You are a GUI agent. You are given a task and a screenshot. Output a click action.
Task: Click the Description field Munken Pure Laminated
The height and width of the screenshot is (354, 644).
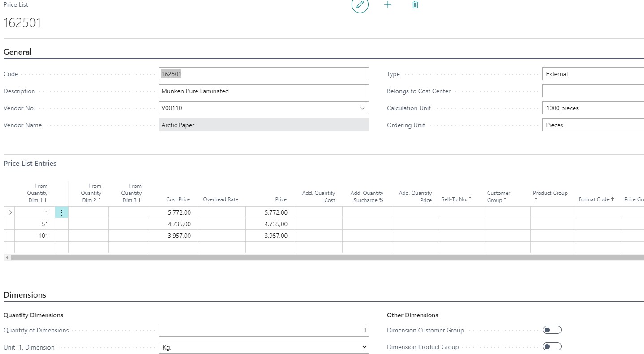point(264,91)
